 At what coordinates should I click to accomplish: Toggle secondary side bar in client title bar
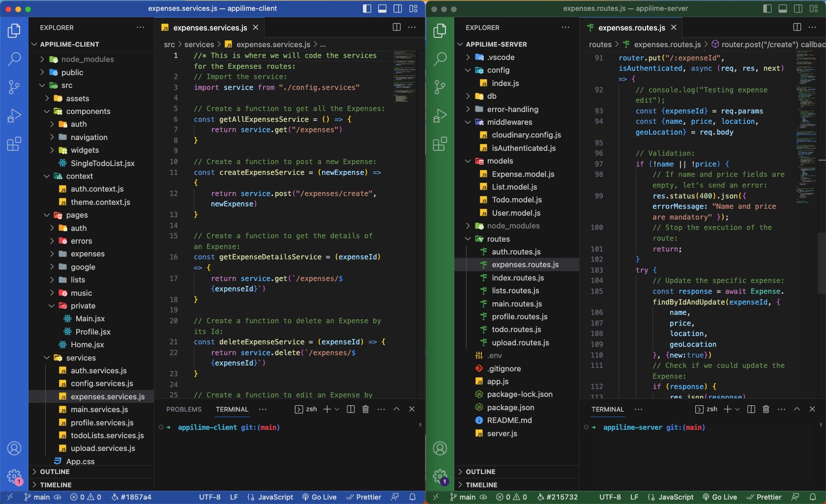tap(398, 8)
